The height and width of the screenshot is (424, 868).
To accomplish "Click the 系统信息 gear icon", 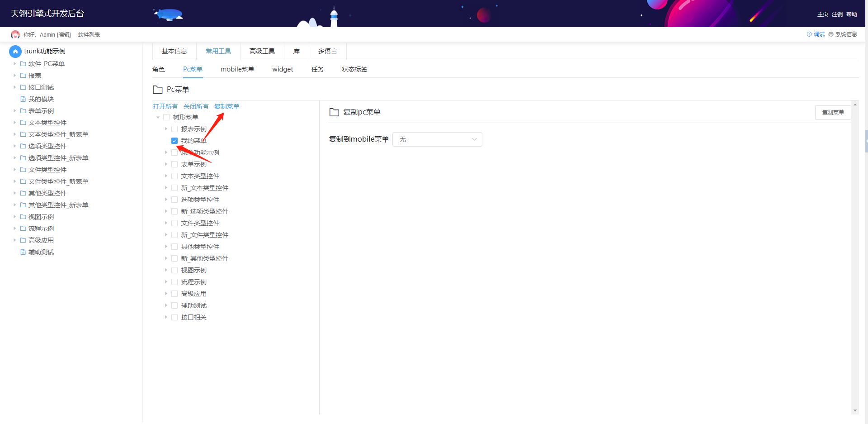I will tap(831, 34).
